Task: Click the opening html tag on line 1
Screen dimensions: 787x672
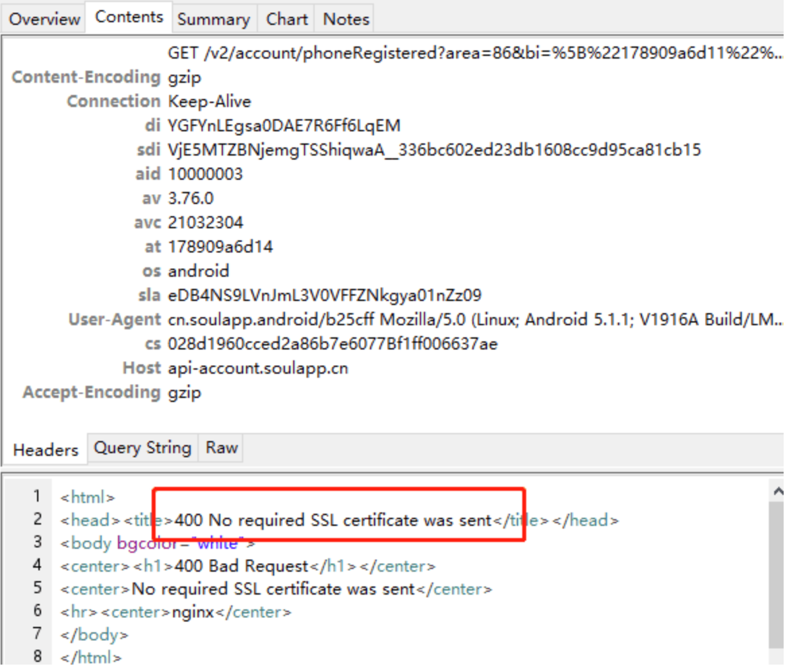Action: (88, 498)
